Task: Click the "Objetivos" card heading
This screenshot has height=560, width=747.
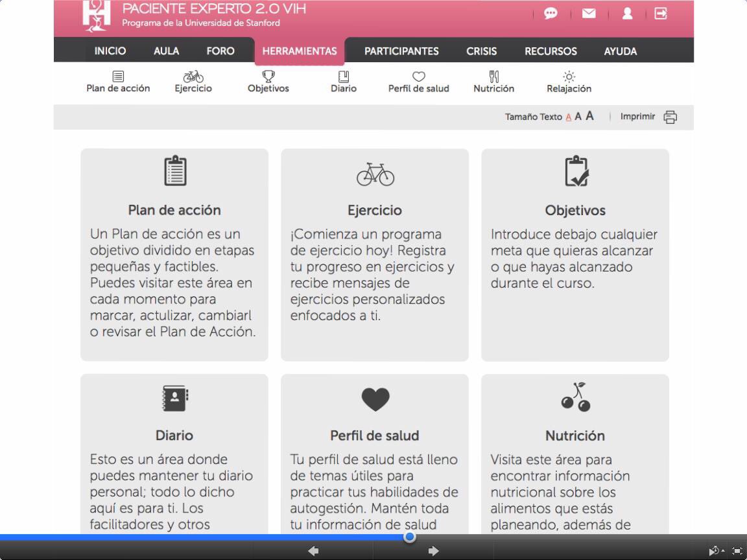Action: tap(575, 211)
